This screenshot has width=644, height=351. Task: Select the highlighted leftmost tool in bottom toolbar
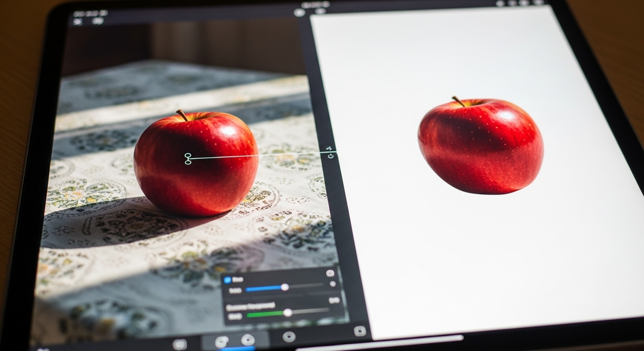click(221, 341)
